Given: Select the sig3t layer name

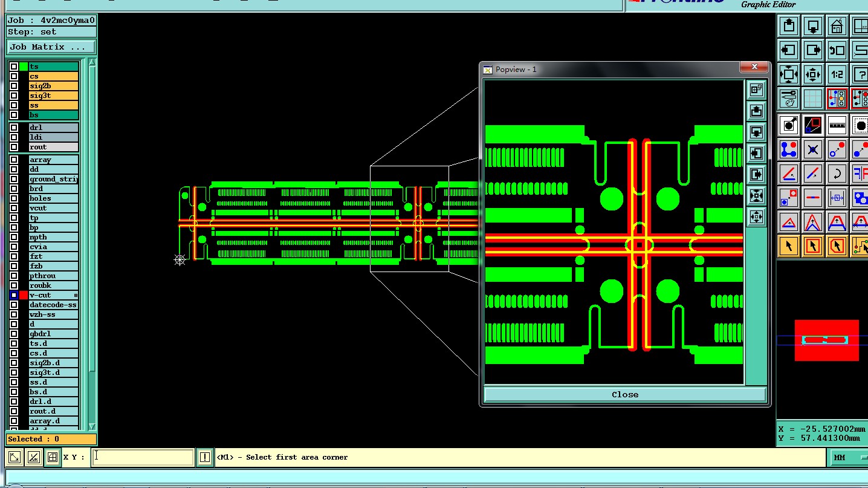Looking at the screenshot, I should pos(54,96).
